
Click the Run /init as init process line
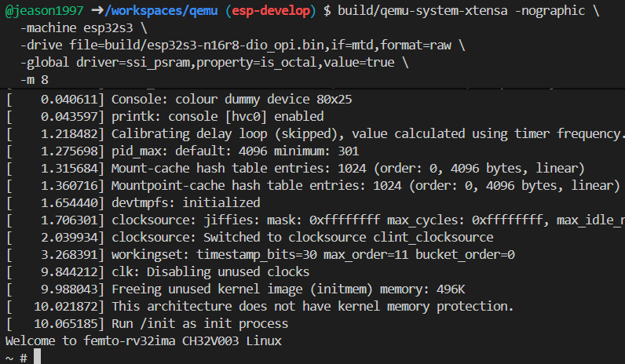200,322
